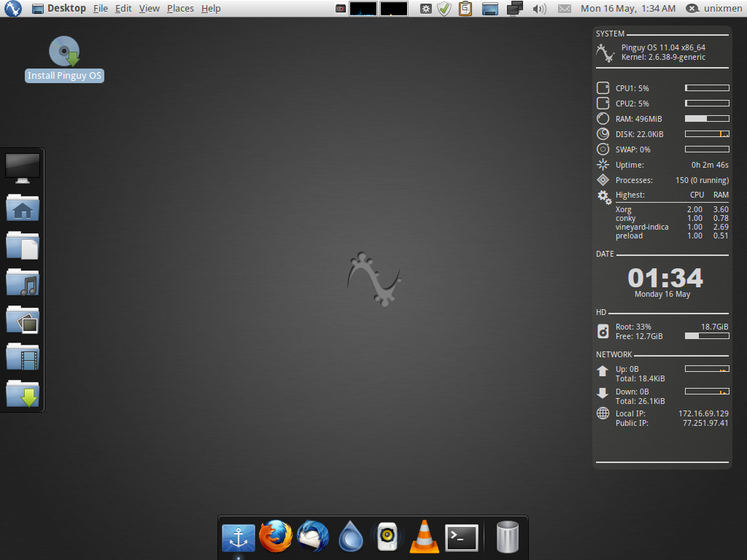Click the green shield checkmark tray icon
Screen dimensions: 747x560
tap(444, 9)
